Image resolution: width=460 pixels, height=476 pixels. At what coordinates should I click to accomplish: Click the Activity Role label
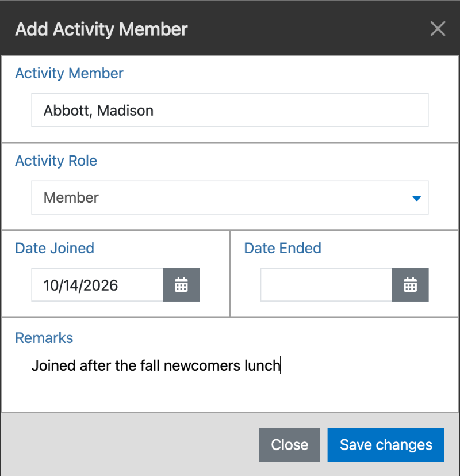pyautogui.click(x=56, y=161)
